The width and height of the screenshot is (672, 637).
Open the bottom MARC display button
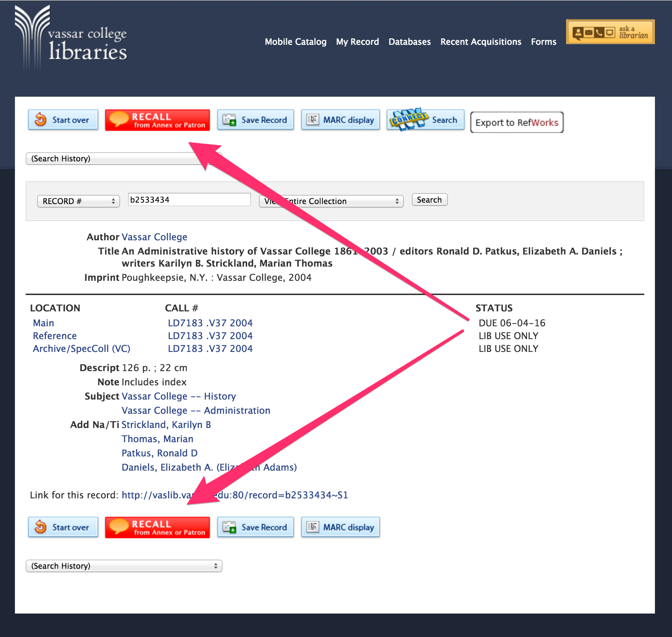(x=341, y=528)
